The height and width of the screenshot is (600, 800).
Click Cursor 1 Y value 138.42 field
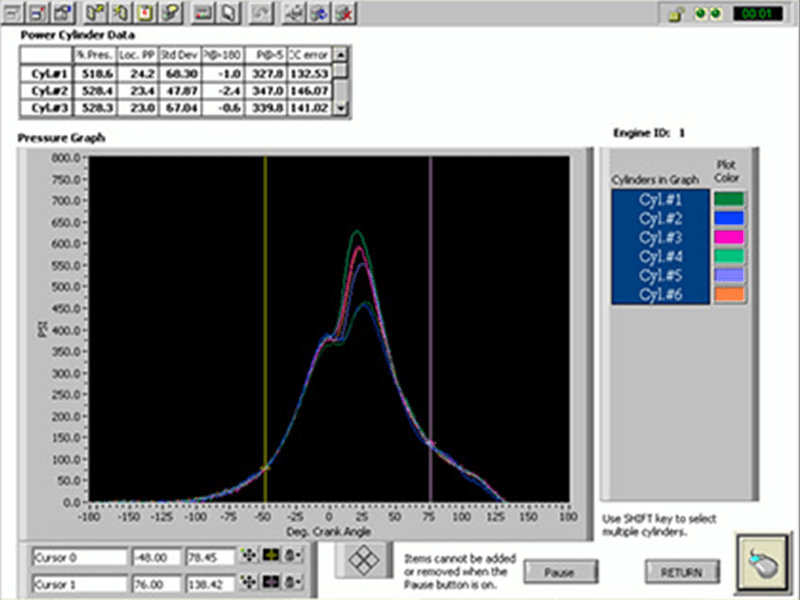point(210,584)
